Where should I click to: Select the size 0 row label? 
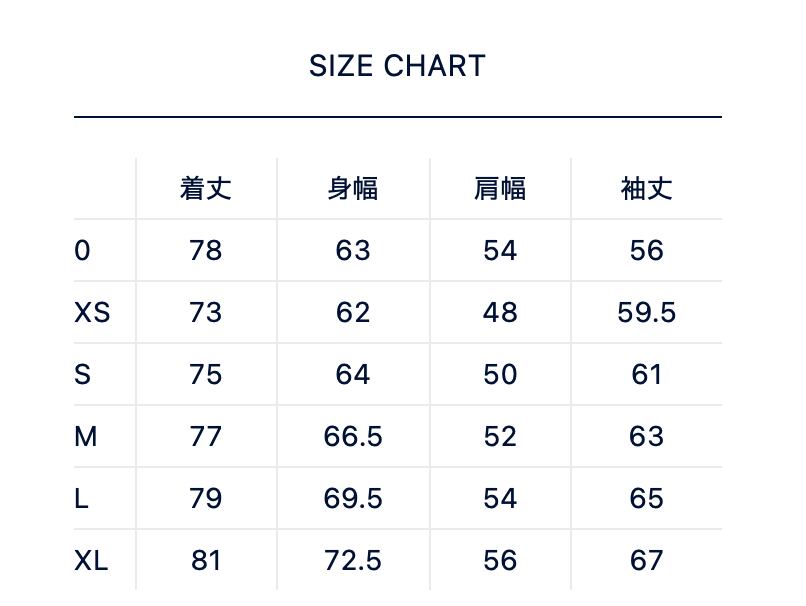pos(82,251)
